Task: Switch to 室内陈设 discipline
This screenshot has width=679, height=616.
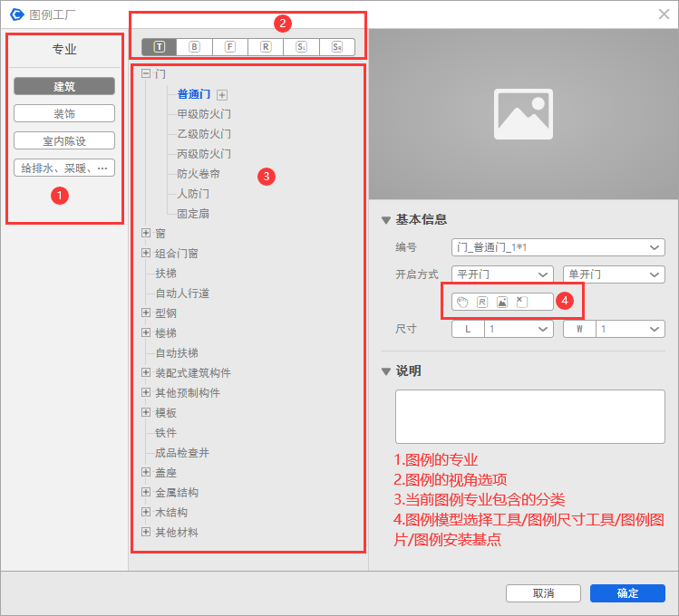Action: pyautogui.click(x=64, y=140)
